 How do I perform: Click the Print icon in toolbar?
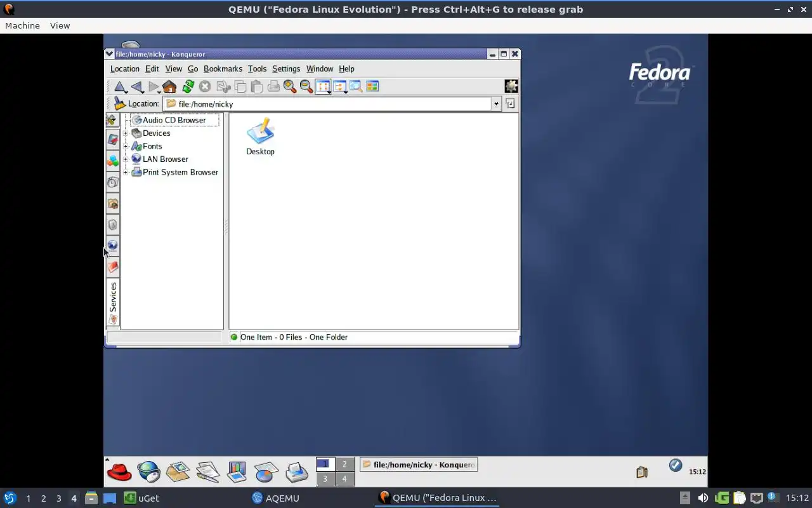point(273,86)
